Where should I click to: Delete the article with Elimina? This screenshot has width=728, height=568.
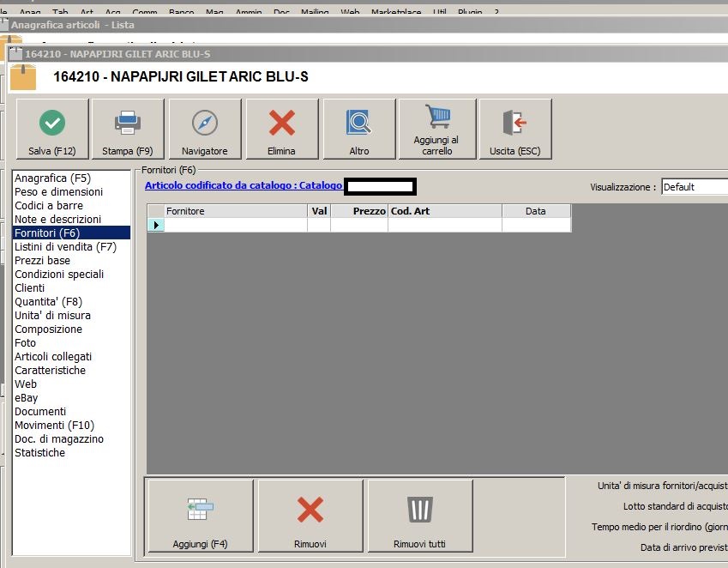coord(282,129)
